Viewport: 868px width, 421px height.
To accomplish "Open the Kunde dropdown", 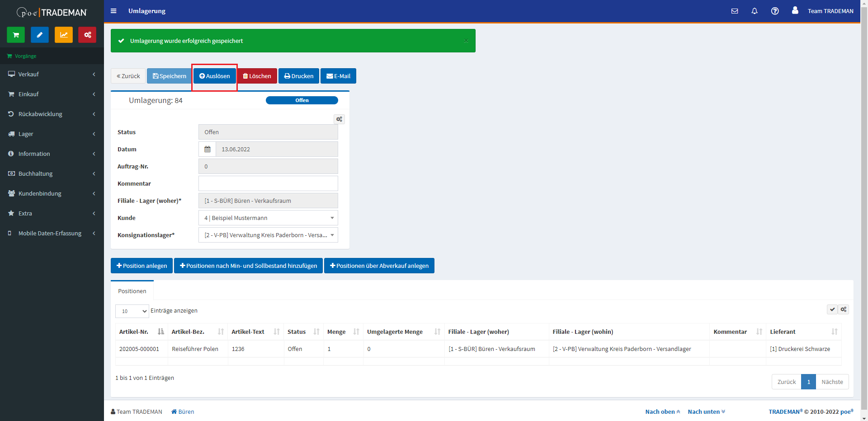I will (x=268, y=218).
